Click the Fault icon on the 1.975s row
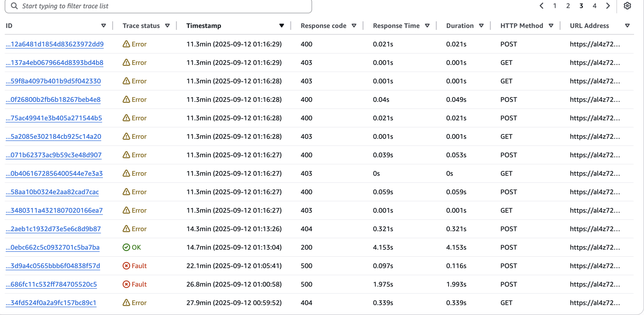Screen dimensions: 644x315 (126, 284)
